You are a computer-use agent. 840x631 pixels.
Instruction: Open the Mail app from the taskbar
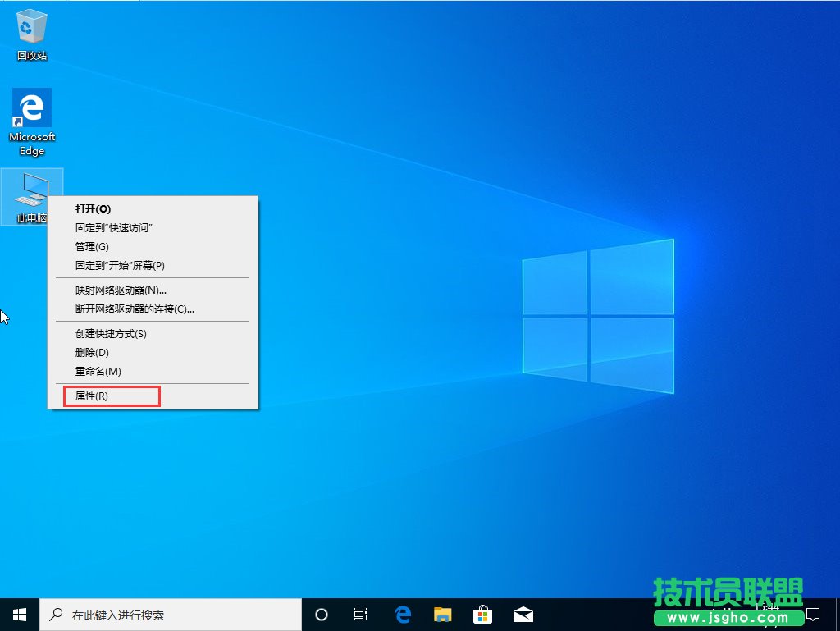(x=523, y=614)
